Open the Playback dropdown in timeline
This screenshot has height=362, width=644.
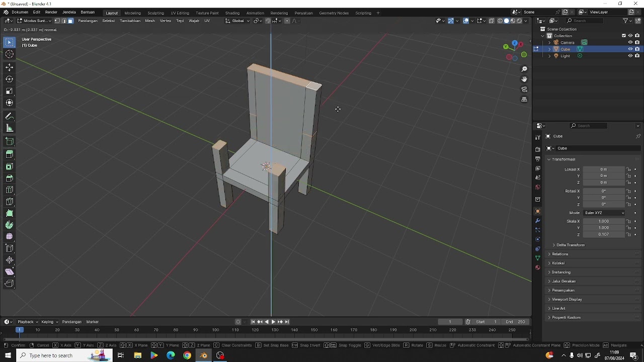(27, 322)
